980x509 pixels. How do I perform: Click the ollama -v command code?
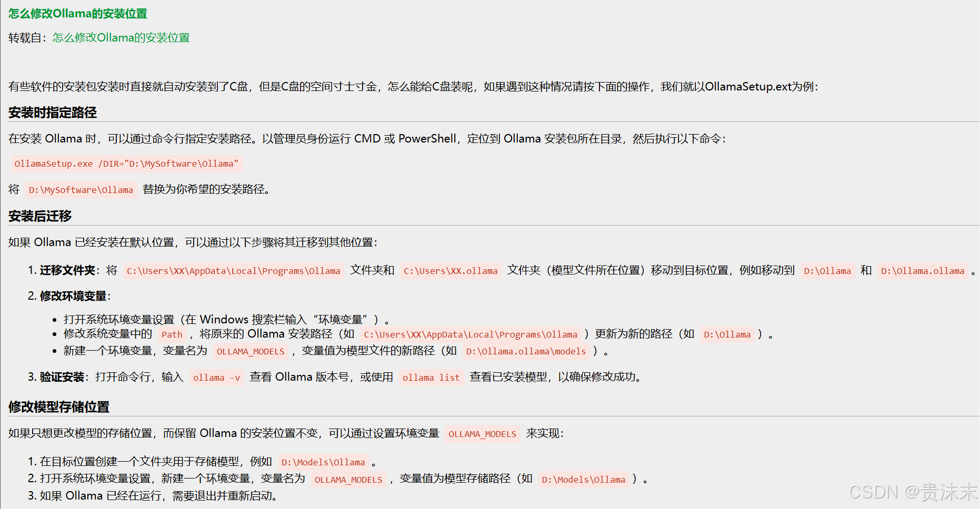pos(216,378)
